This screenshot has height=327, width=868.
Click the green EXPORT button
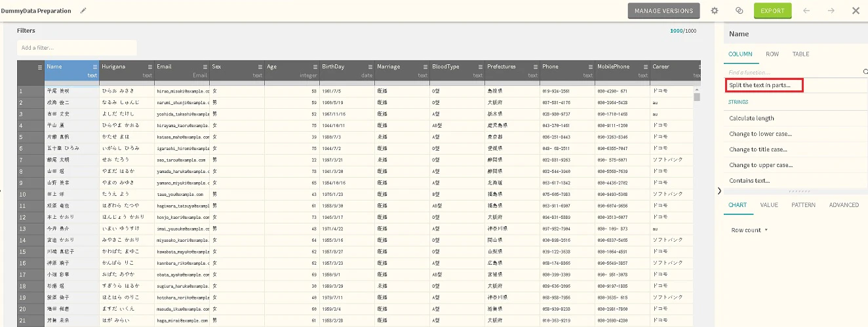coord(772,10)
